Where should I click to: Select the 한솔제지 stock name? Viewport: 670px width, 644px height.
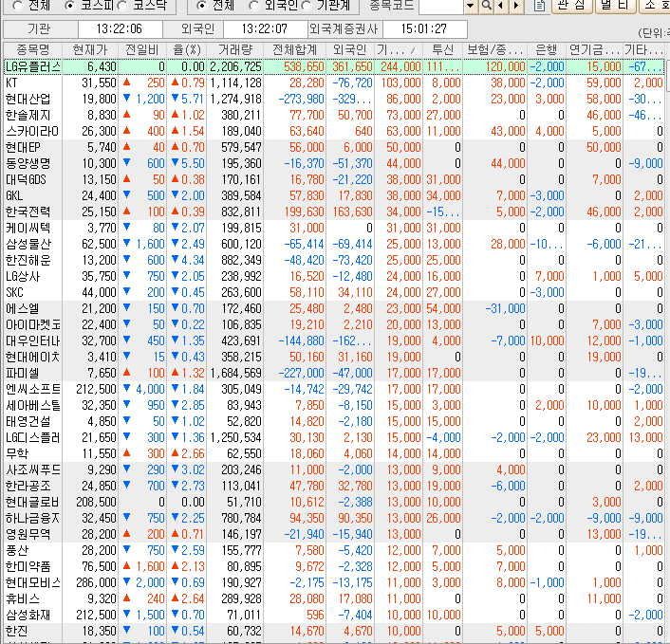28,116
